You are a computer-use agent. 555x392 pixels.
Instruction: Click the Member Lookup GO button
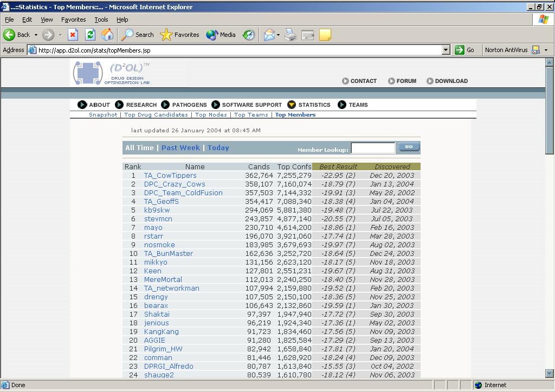(x=409, y=146)
